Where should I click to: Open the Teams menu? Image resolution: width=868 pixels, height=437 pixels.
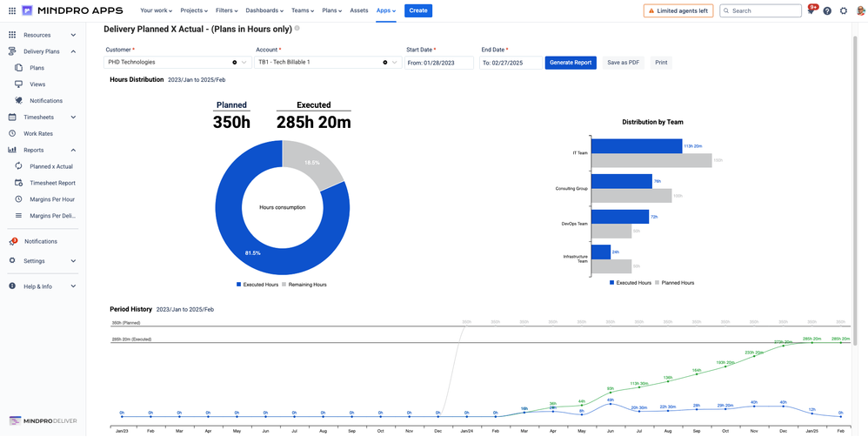coord(302,10)
